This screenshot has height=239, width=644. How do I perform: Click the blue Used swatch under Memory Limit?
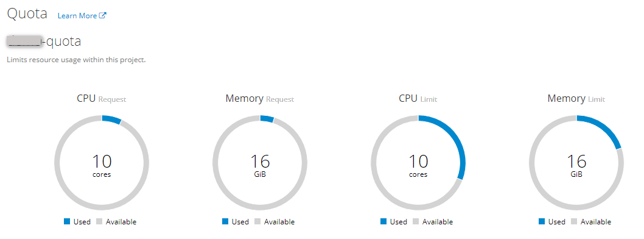542,221
